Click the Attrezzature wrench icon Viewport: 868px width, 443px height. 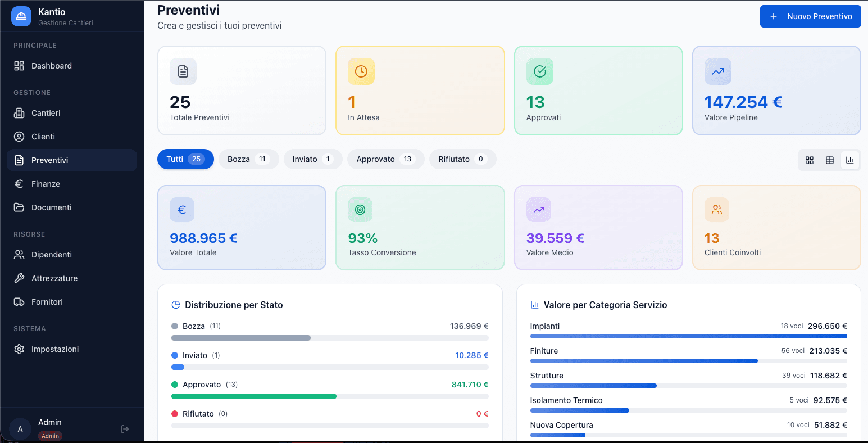pos(19,278)
